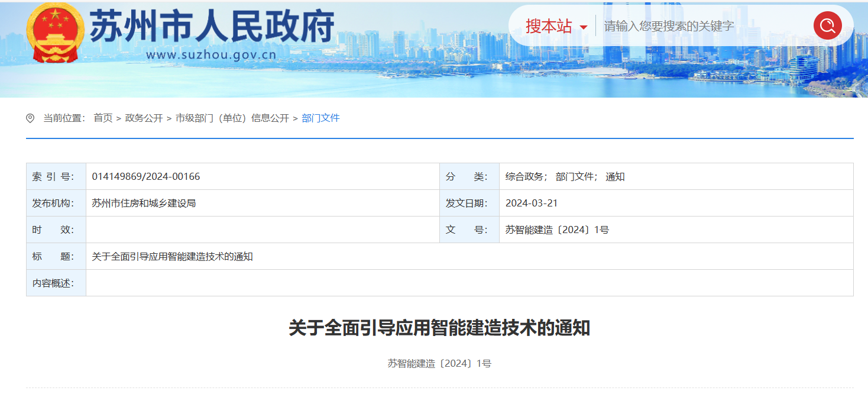The width and height of the screenshot is (868, 394).
Task: Click the red dropdown arrow beside 搜本站
Action: 584,27
